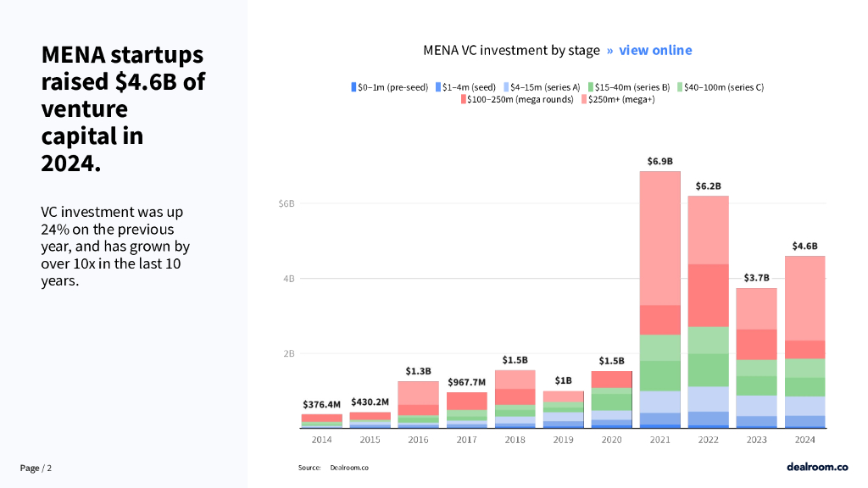Open the view online link
Viewport: 868px width, 488px height.
pos(654,51)
